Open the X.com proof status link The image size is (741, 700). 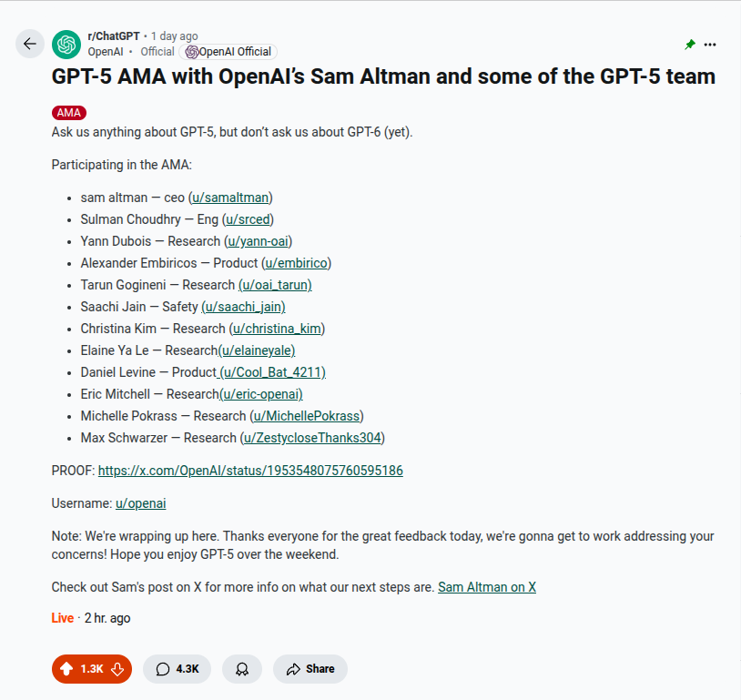(x=250, y=471)
